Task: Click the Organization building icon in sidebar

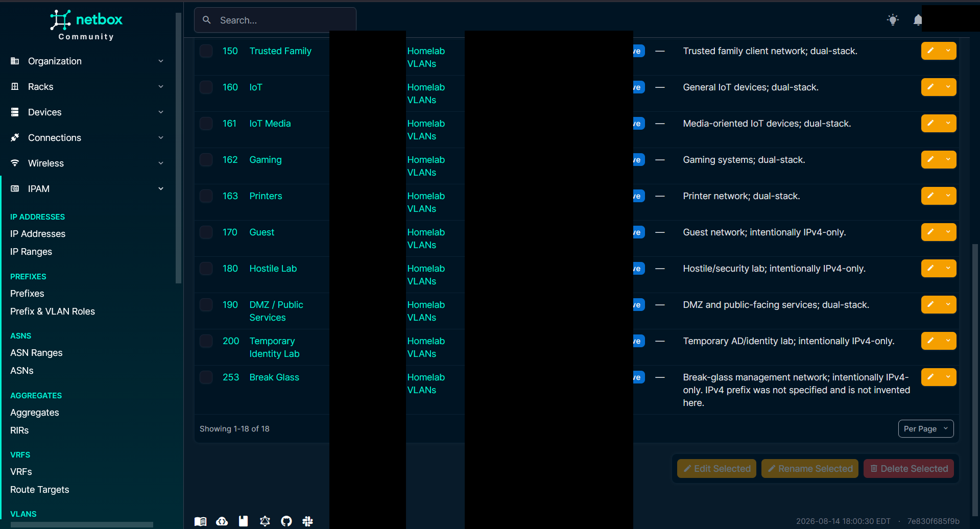Action: click(x=15, y=61)
